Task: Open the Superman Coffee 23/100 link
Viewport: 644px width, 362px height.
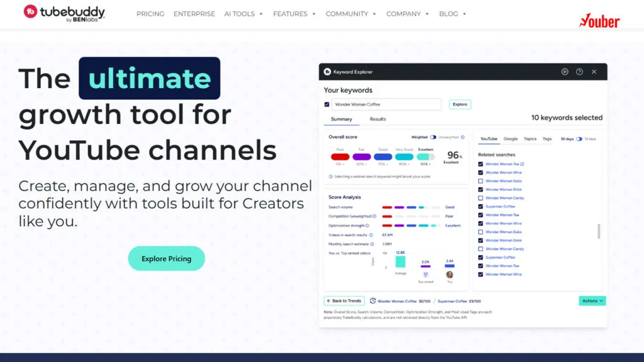Action: (459, 301)
